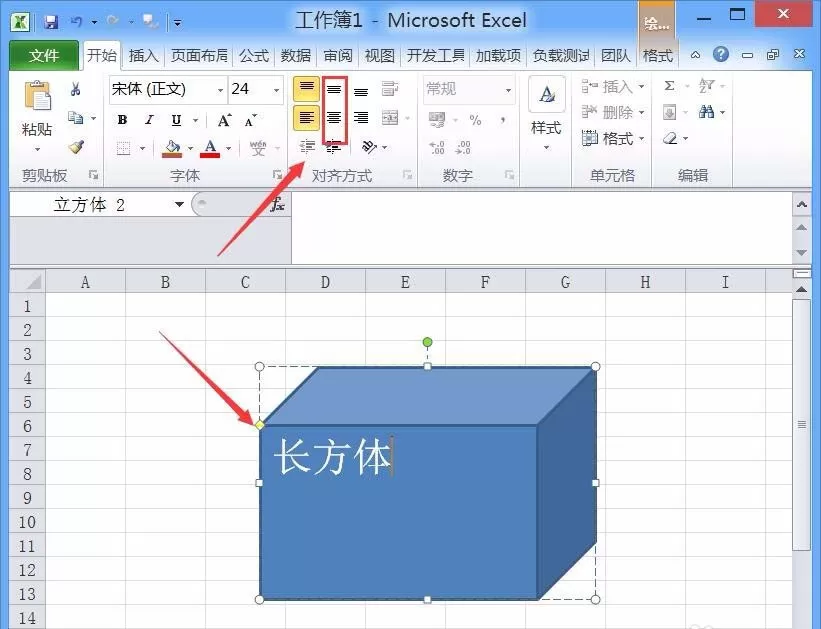The width and height of the screenshot is (821, 629).
Task: Click the comma style icon
Action: pos(503,120)
